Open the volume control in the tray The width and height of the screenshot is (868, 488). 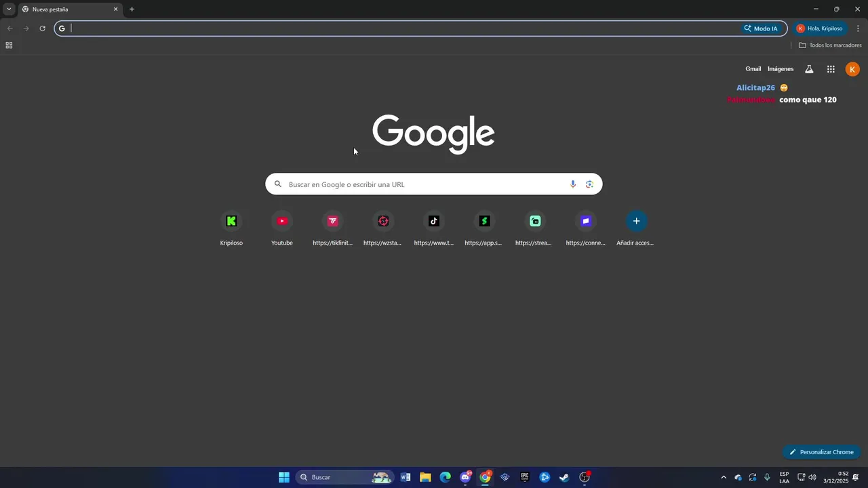[x=812, y=477]
